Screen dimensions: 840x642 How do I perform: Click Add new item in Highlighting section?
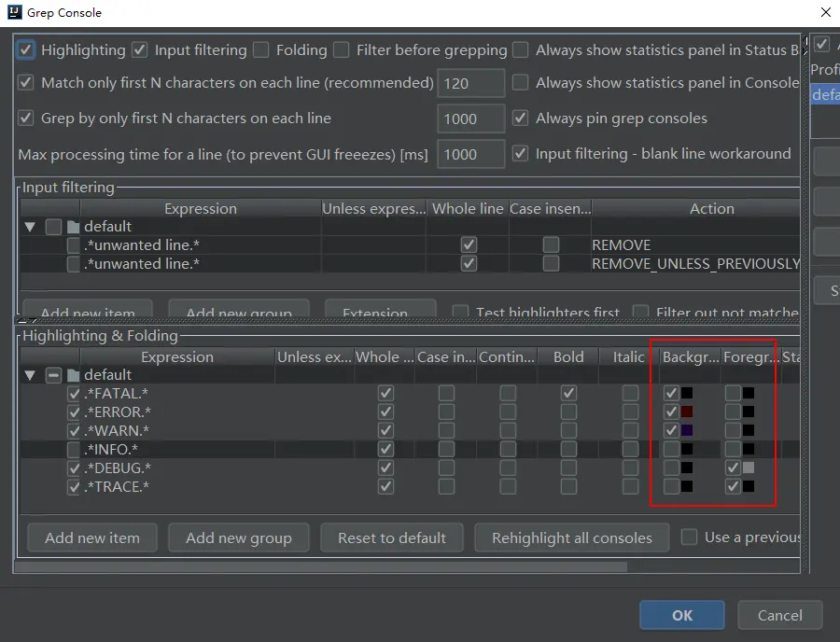(92, 537)
